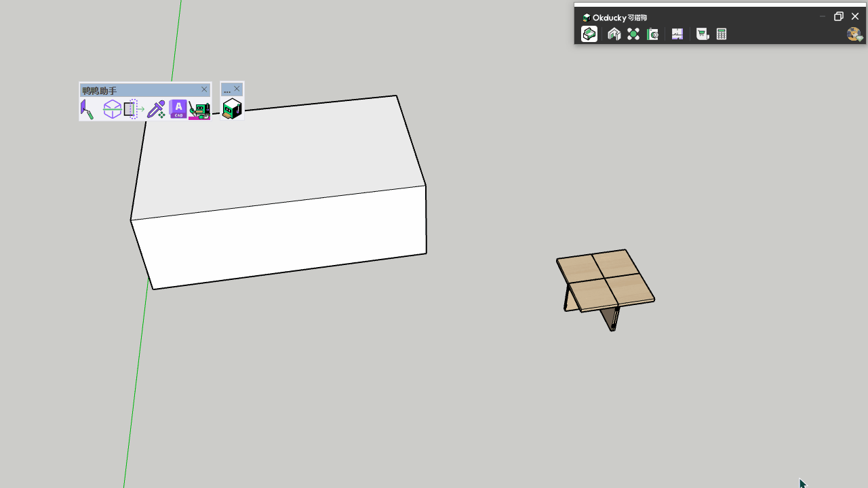Select the wooden table model
Screen dimensions: 868x488
click(606, 289)
